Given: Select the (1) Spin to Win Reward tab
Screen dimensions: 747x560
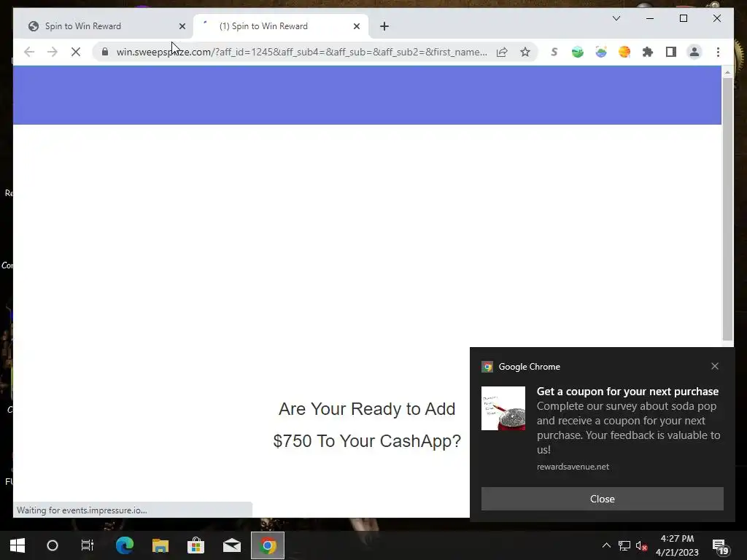Looking at the screenshot, I should [280, 26].
